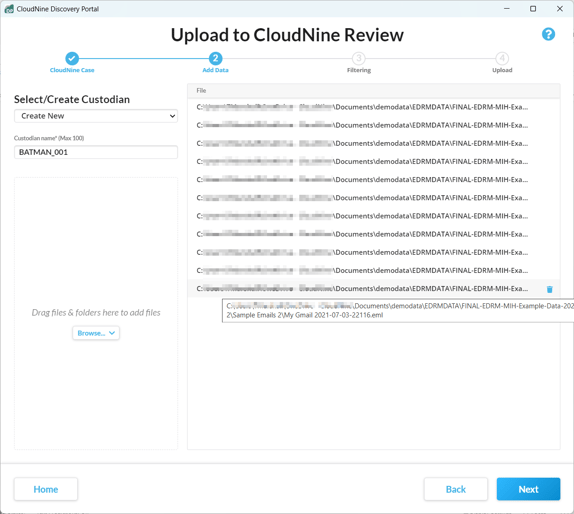
Task: Open the Create New custodian dropdown
Action: coord(96,116)
